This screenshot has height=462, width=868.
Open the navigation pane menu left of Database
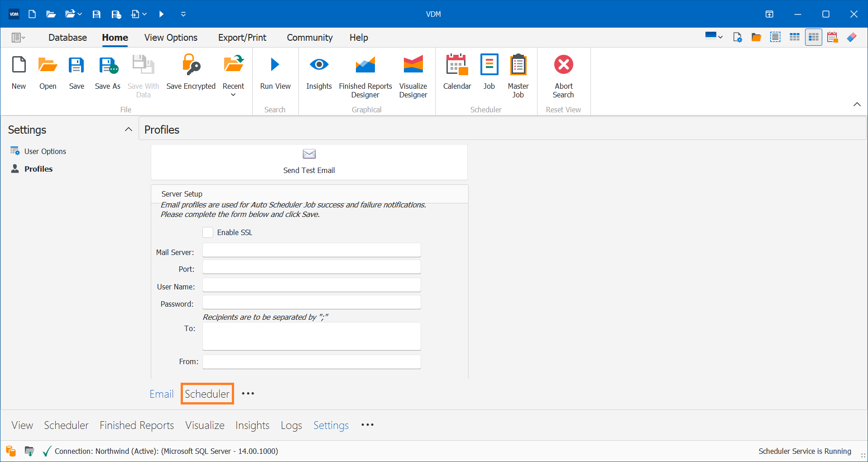18,38
